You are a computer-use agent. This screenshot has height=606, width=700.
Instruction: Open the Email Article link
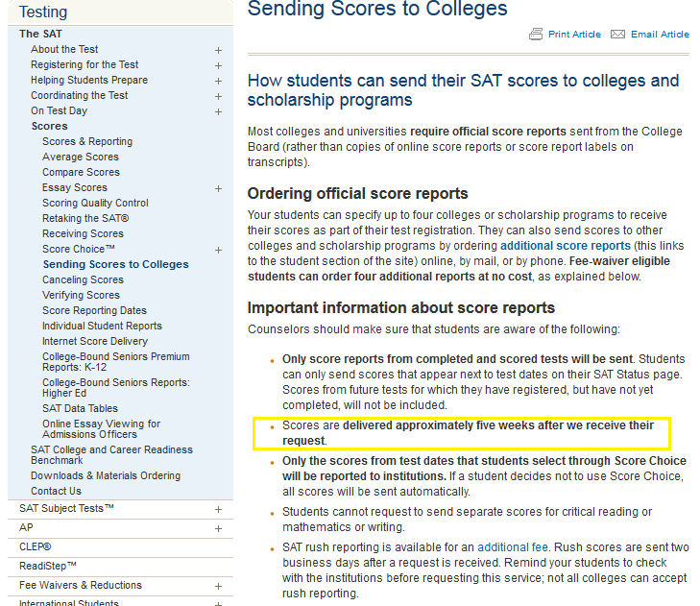coord(660,35)
